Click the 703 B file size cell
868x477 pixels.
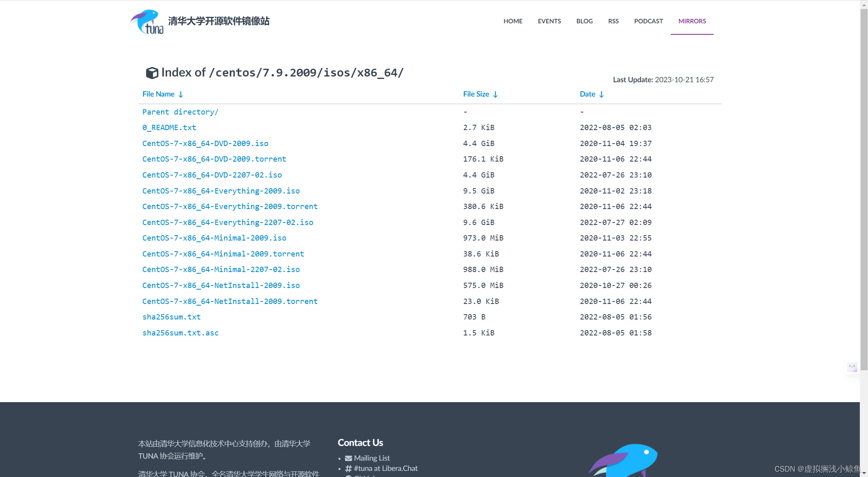point(474,317)
